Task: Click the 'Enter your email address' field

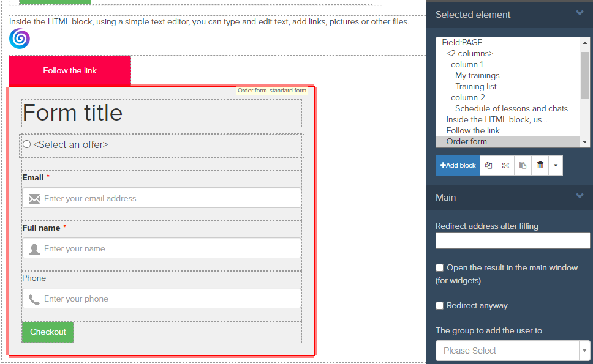Action: [x=162, y=198]
